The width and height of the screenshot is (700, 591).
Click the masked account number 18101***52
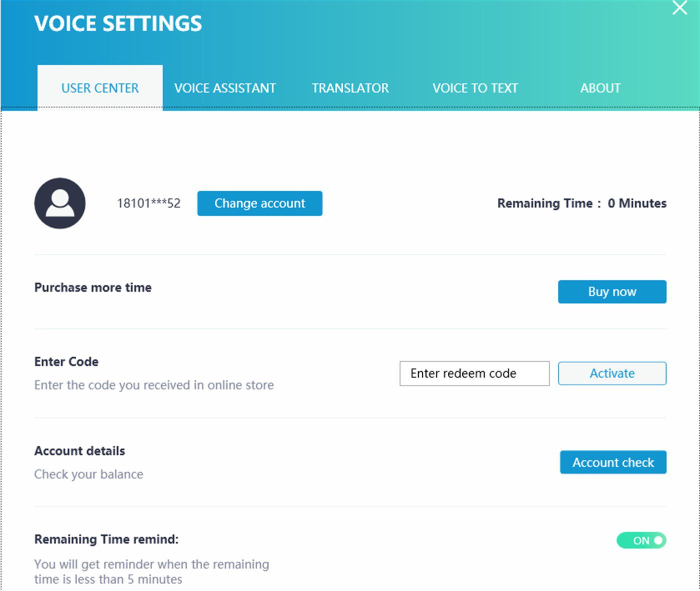(x=149, y=203)
